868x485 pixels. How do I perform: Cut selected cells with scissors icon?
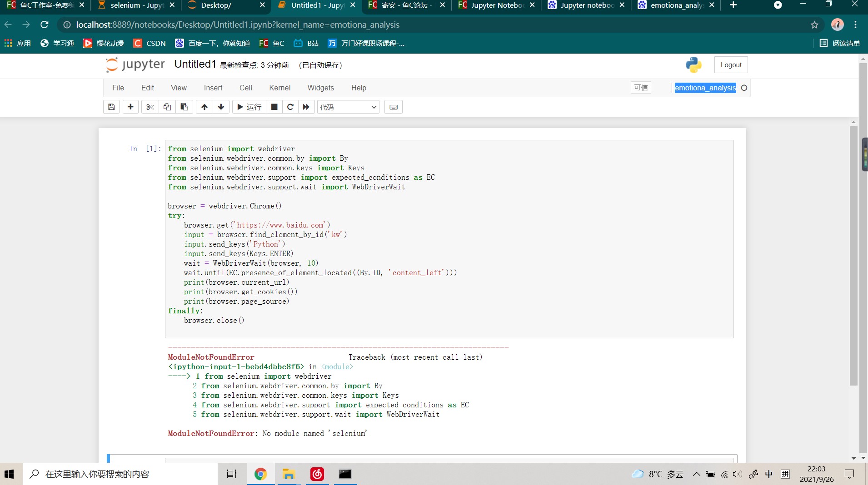pyautogui.click(x=150, y=107)
